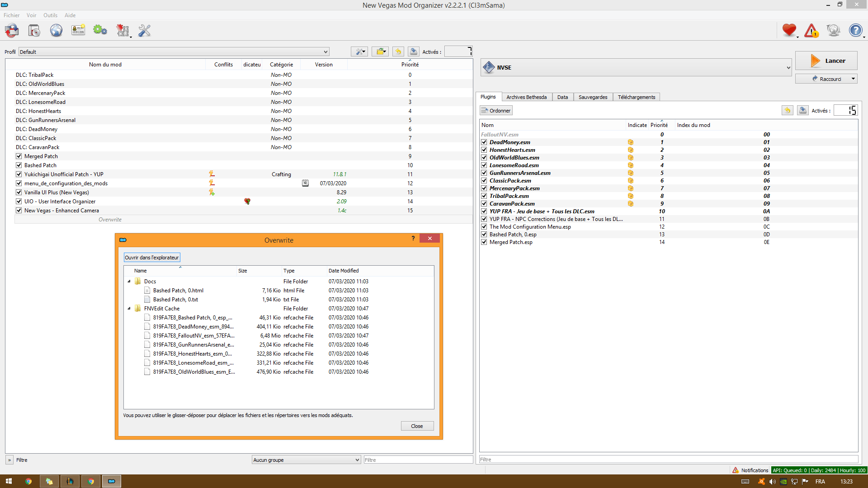
Task: Click the plugins Filtre input field
Action: tap(669, 460)
